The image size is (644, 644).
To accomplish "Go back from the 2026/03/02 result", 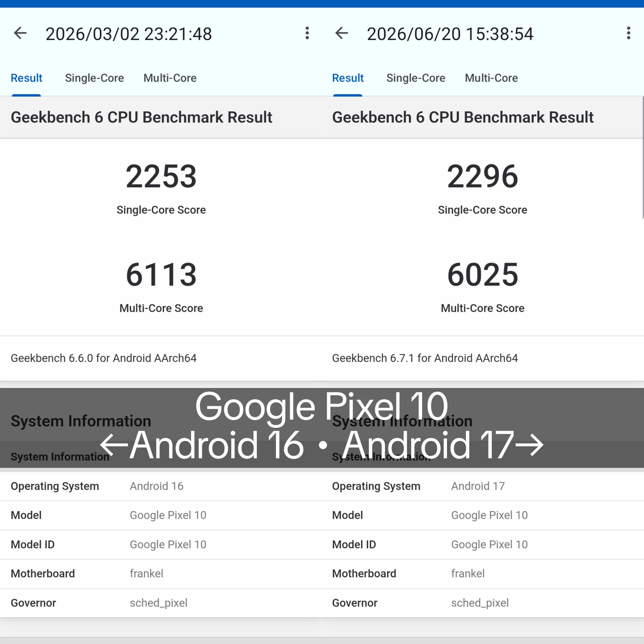I will pos(20,33).
